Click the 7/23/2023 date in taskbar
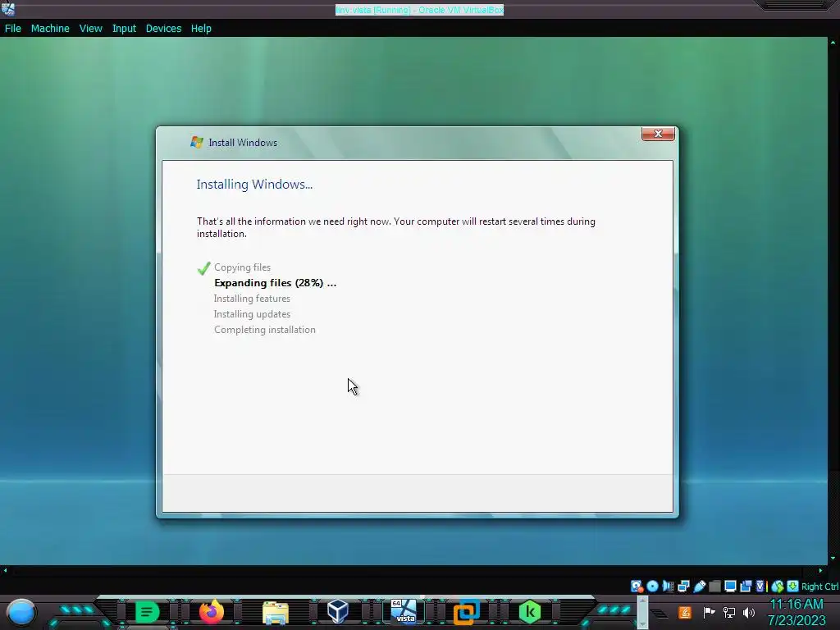This screenshot has width=840, height=630. [x=797, y=621]
